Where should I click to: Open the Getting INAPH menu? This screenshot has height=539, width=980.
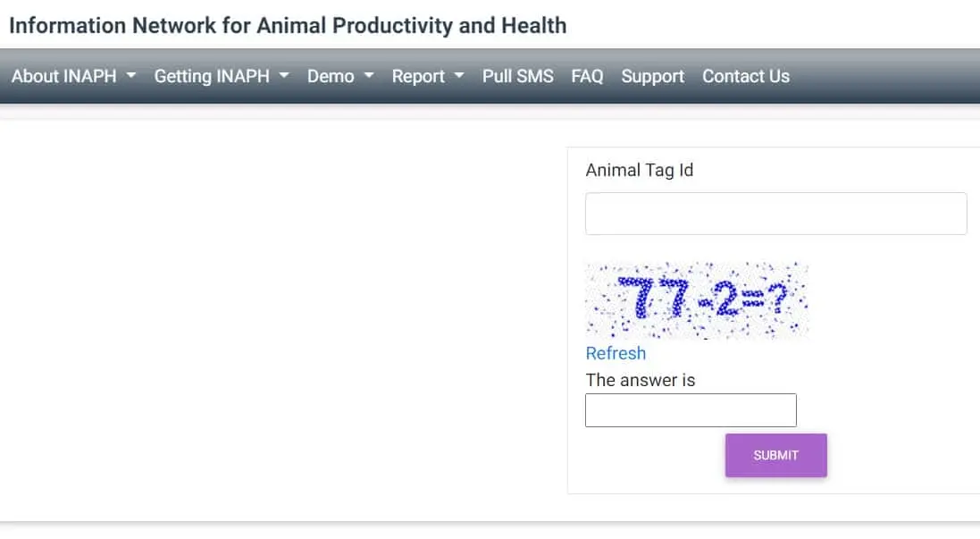click(x=212, y=77)
